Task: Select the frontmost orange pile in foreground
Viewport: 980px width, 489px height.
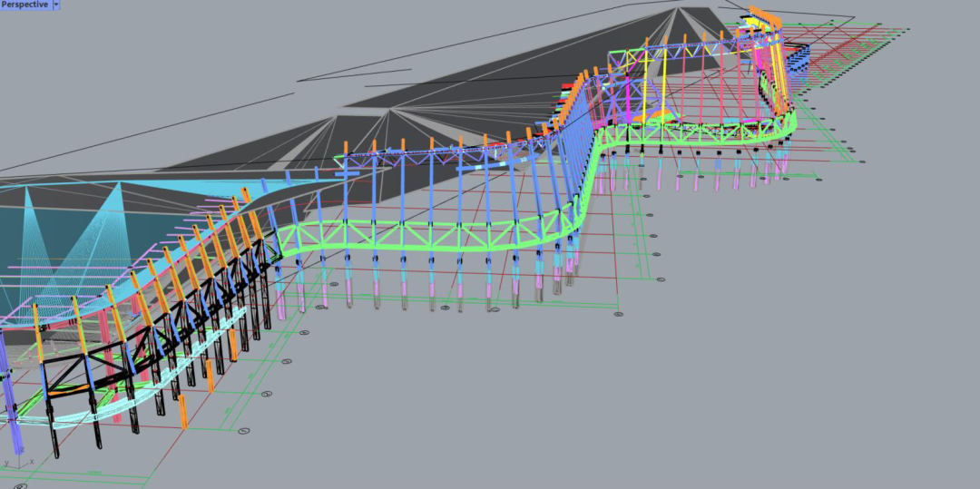Action: pos(183,413)
